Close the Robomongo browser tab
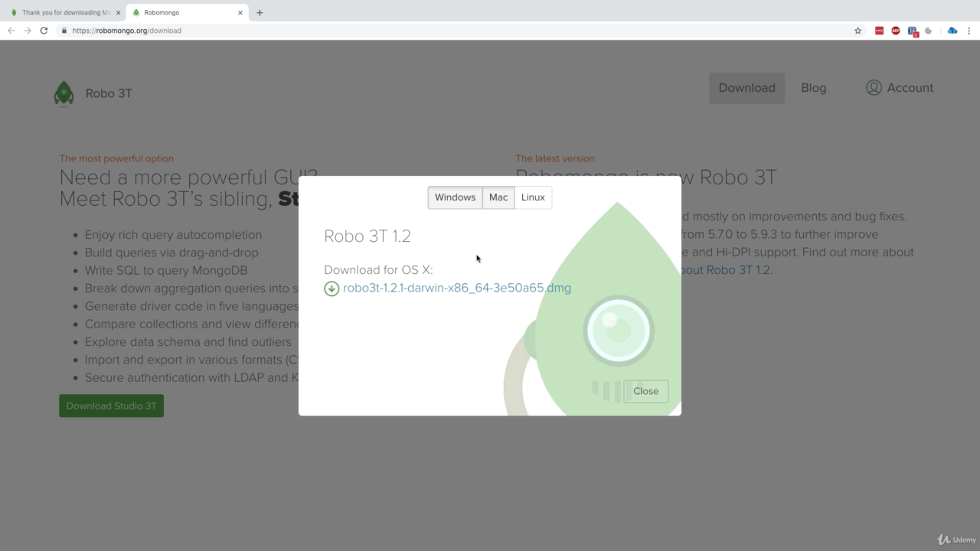The image size is (980, 551). coord(240,12)
